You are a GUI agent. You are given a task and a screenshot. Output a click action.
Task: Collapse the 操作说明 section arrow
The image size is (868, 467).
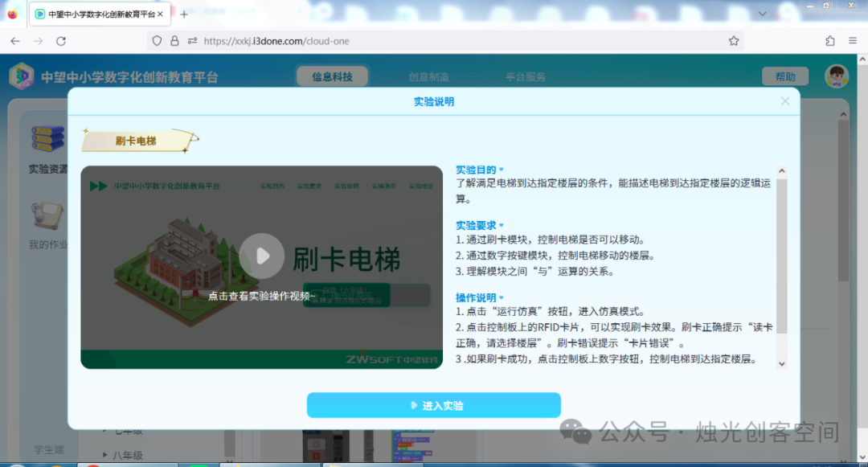pos(502,297)
